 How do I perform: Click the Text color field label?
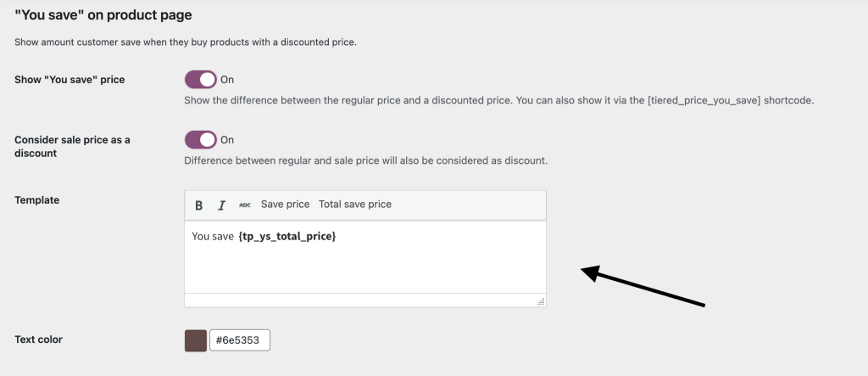pos(39,340)
